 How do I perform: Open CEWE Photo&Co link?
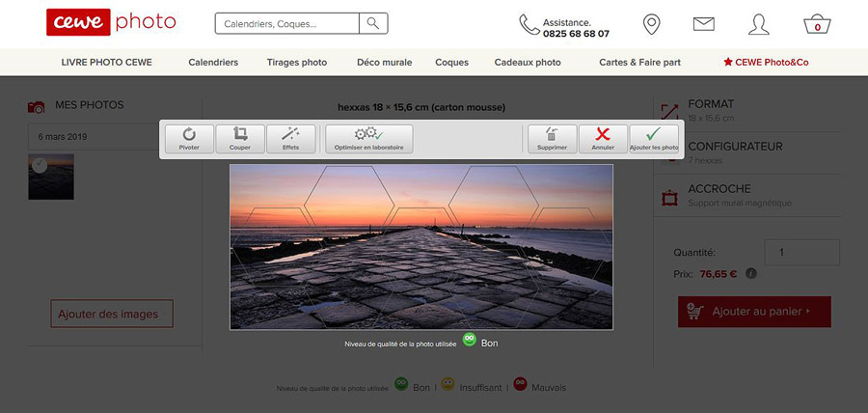(x=766, y=63)
